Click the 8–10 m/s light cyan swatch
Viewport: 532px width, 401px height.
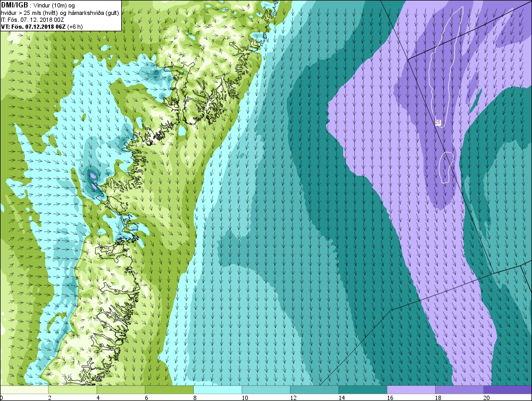click(218, 389)
